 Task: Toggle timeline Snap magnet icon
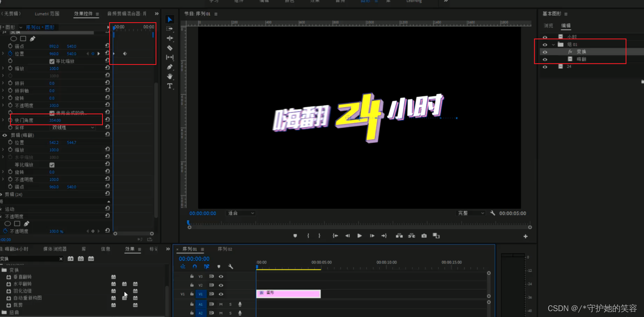tap(194, 266)
